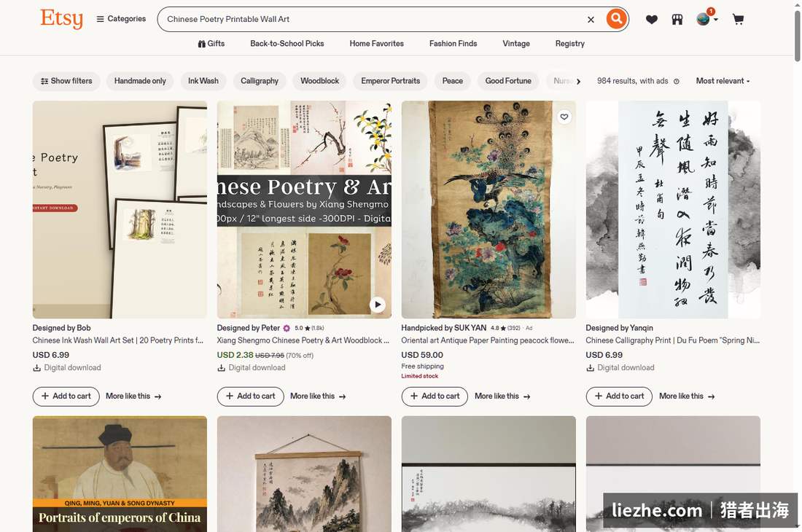The image size is (802, 532).
Task: Add Bob's ink wash set to cart
Action: (66, 396)
